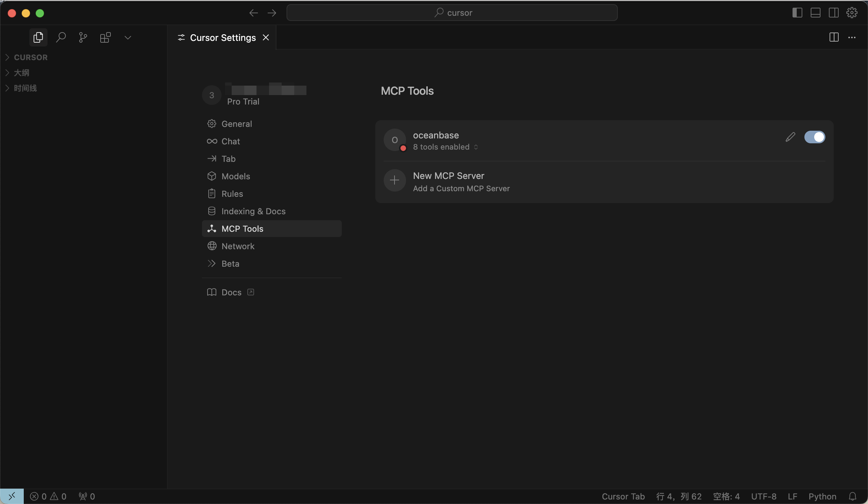Expand the CURSOR folder section
The image size is (868, 504).
tap(30, 57)
